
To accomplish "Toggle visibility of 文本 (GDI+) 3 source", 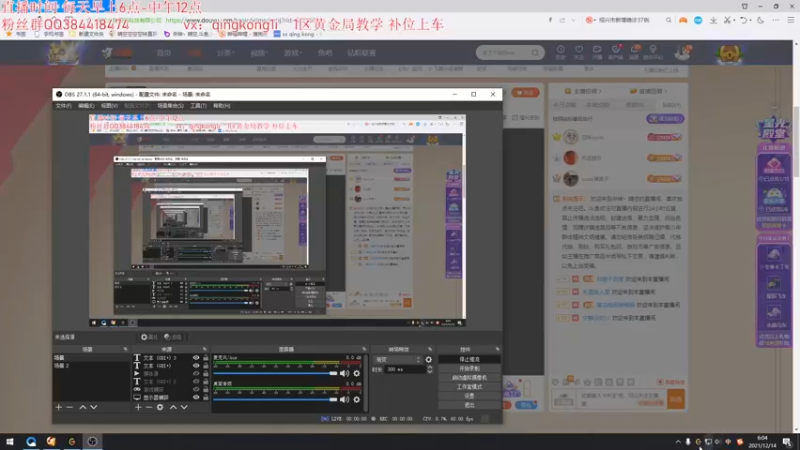I will coord(196,358).
